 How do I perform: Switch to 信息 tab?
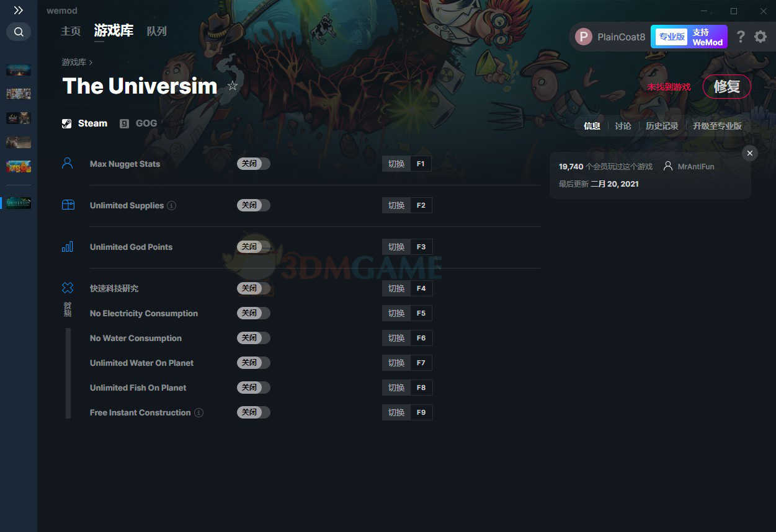(592, 126)
